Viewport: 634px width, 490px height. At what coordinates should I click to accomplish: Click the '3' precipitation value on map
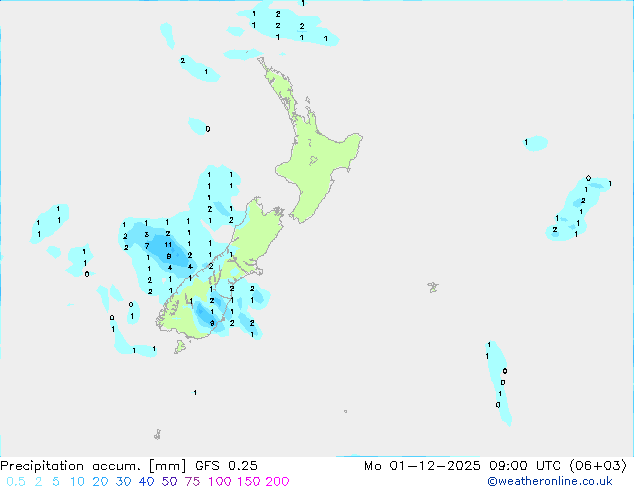tap(146, 234)
